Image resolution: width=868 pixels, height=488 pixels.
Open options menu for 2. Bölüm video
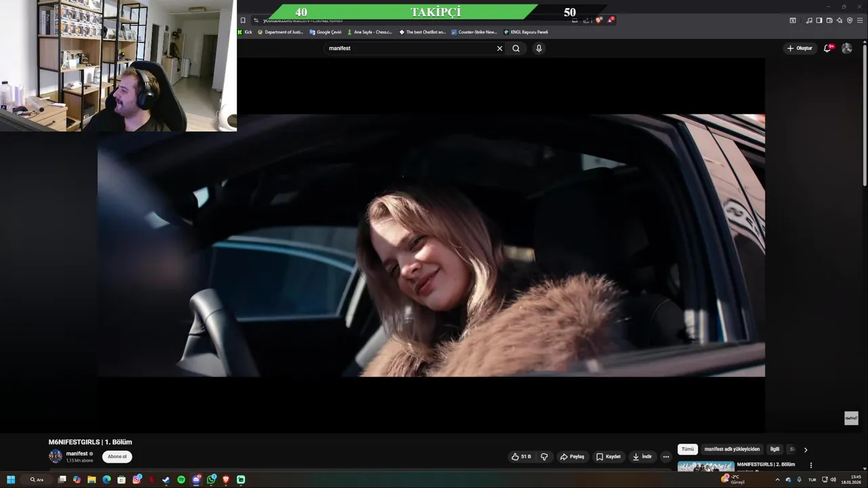click(811, 466)
